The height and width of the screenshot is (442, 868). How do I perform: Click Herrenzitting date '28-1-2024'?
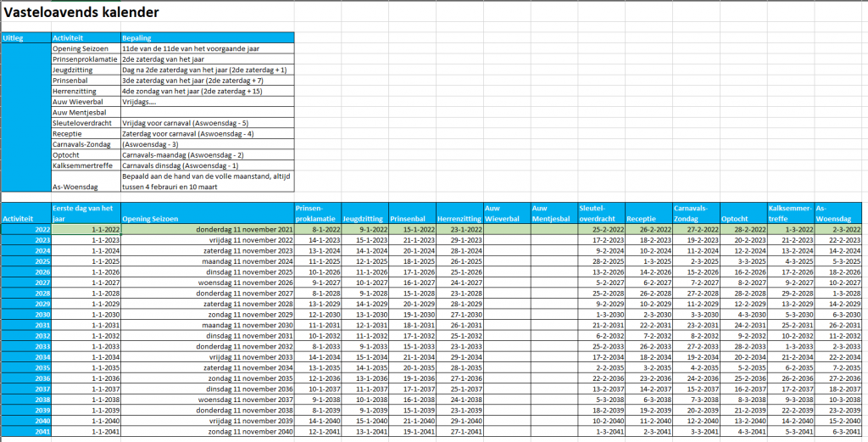460,250
